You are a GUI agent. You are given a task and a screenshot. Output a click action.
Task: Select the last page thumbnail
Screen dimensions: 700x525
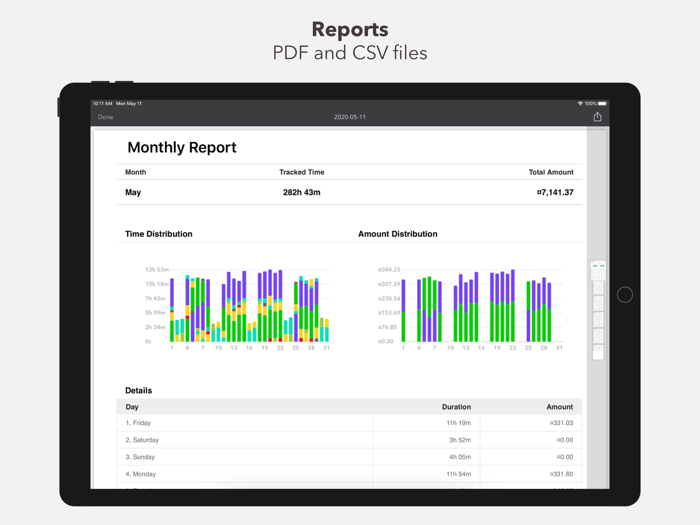(x=598, y=352)
